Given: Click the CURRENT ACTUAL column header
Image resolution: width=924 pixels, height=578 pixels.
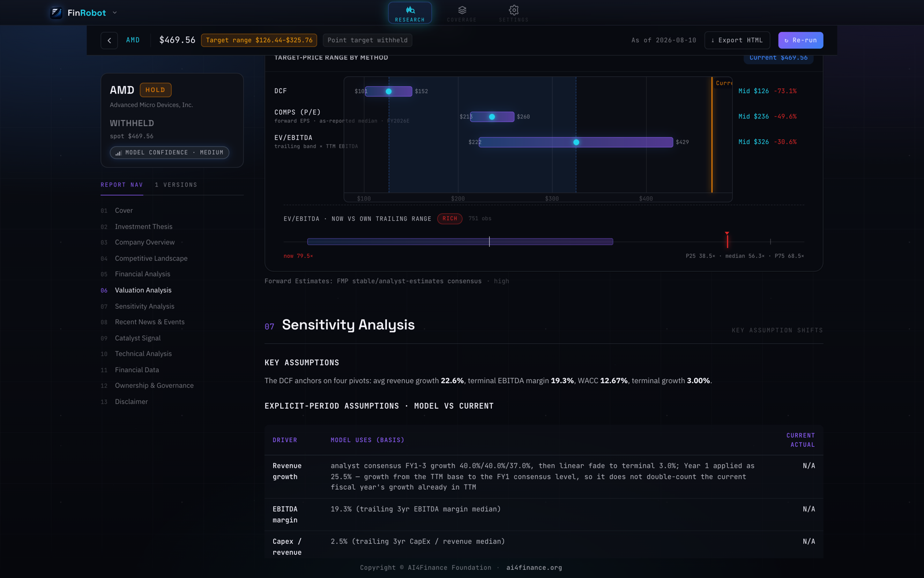Looking at the screenshot, I should point(800,440).
